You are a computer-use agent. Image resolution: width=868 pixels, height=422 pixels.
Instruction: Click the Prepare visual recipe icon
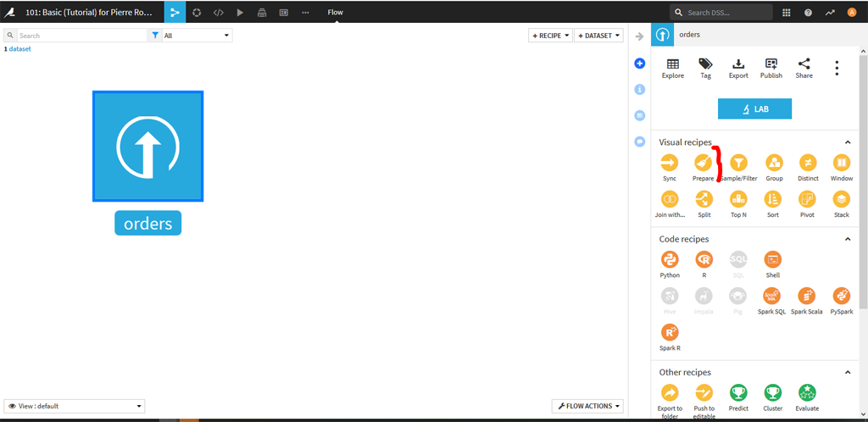tap(703, 163)
